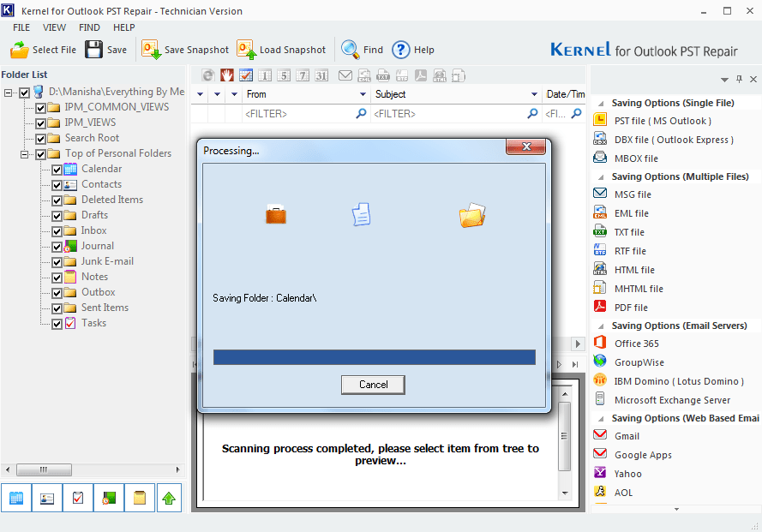The height and width of the screenshot is (532, 762).
Task: Open the From column dropdown arrow
Action: point(363,94)
